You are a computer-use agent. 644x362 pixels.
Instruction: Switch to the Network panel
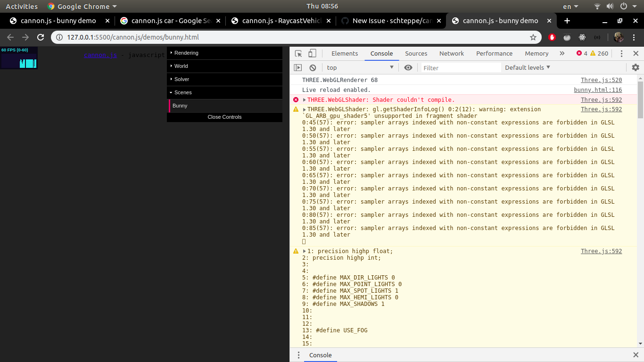(451, 53)
